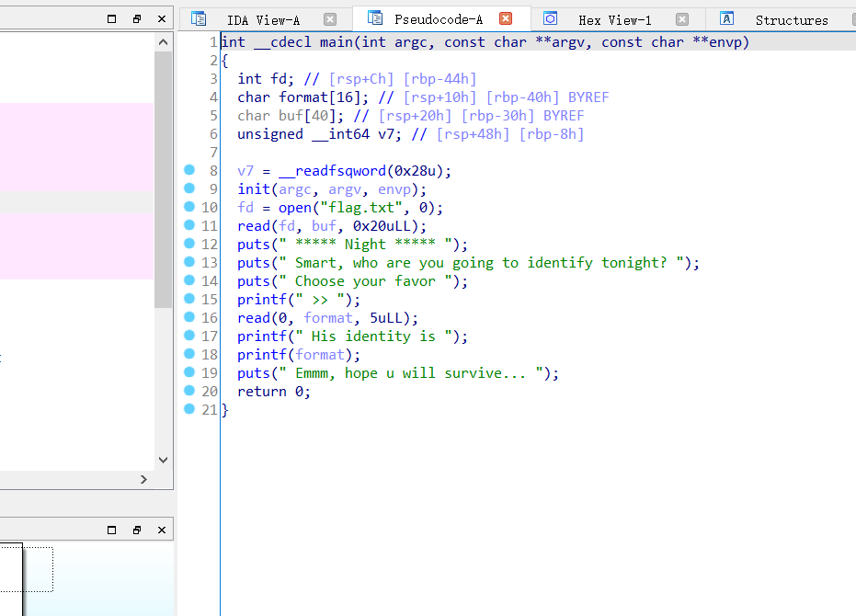The image size is (856, 616).
Task: Close the lower left panel
Action: coord(162,530)
